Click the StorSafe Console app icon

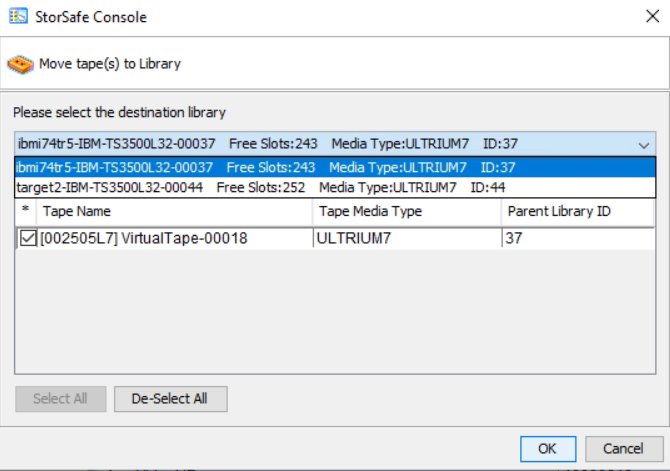(x=18, y=16)
